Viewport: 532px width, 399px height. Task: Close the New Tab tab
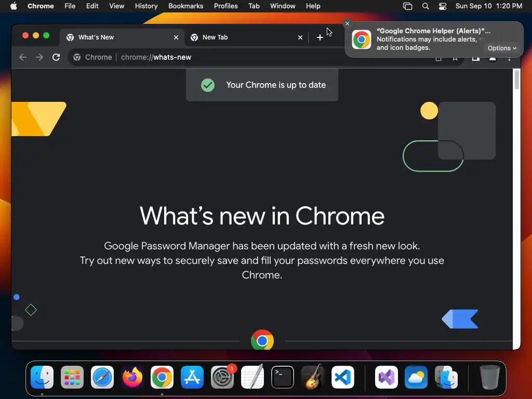300,37
